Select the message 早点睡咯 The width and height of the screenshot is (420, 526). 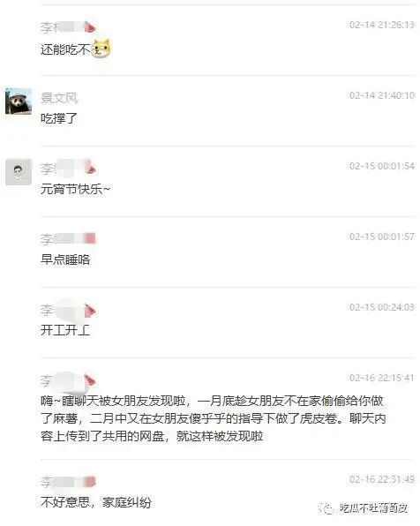click(65, 259)
